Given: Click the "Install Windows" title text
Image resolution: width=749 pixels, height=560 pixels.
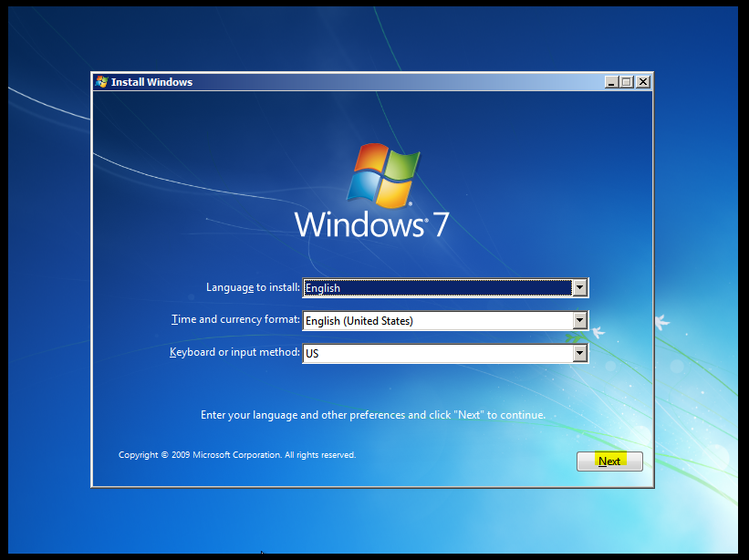Looking at the screenshot, I should point(152,82).
